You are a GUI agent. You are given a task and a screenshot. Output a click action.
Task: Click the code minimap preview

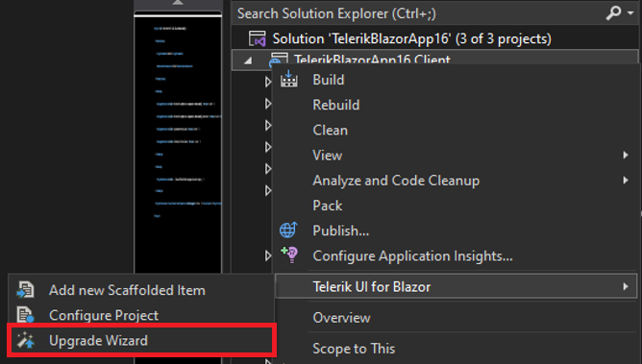pyautogui.click(x=178, y=143)
